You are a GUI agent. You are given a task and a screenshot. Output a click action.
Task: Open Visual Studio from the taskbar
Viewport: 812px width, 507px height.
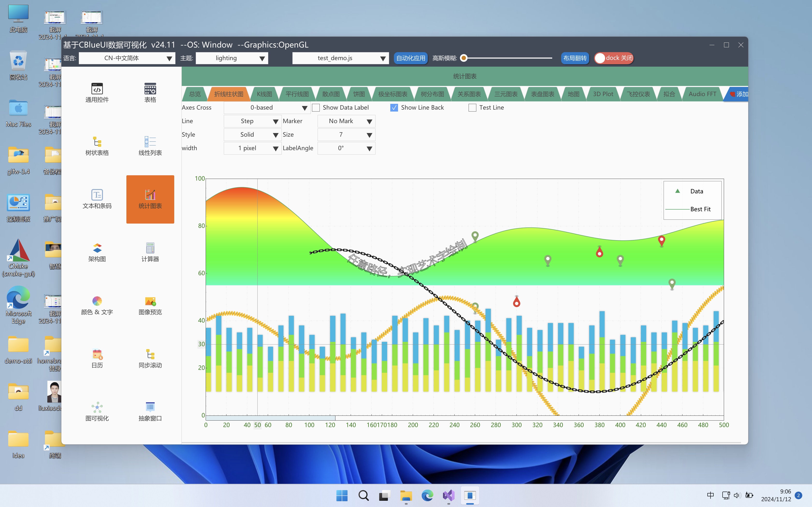tap(449, 495)
